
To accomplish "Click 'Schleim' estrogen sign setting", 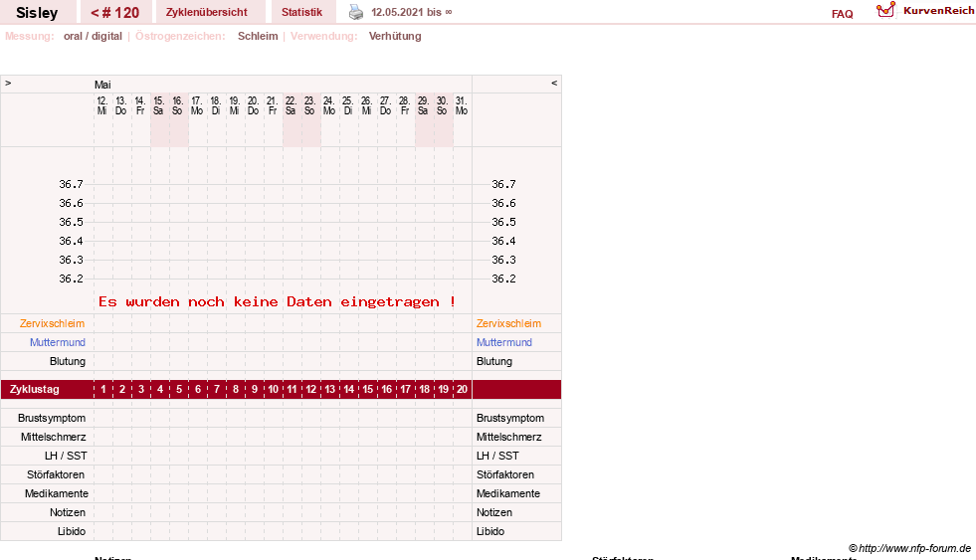I will tap(258, 36).
